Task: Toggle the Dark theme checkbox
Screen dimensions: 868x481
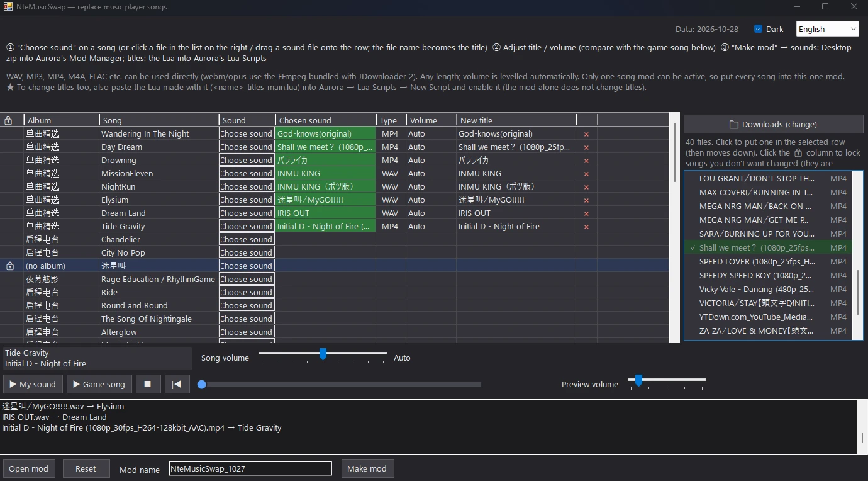Action: tap(759, 29)
